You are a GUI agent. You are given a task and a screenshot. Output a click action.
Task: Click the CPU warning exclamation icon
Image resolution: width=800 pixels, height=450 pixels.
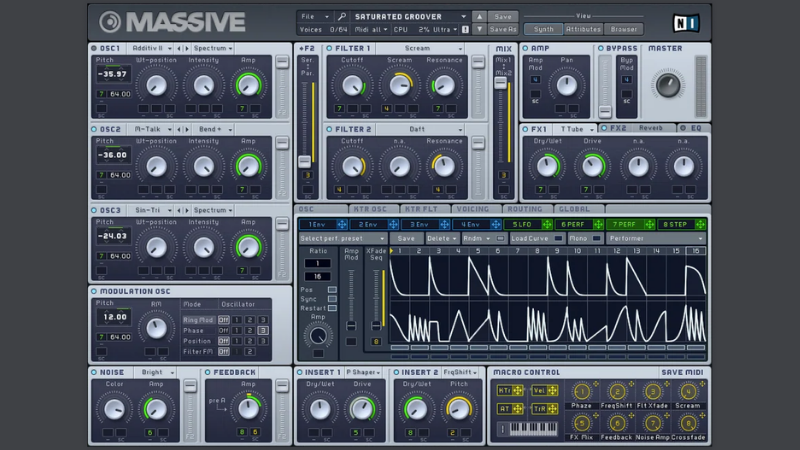tap(465, 30)
